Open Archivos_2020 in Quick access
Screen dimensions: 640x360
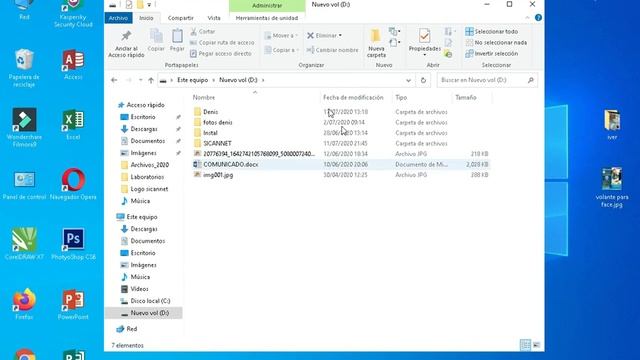click(149, 165)
